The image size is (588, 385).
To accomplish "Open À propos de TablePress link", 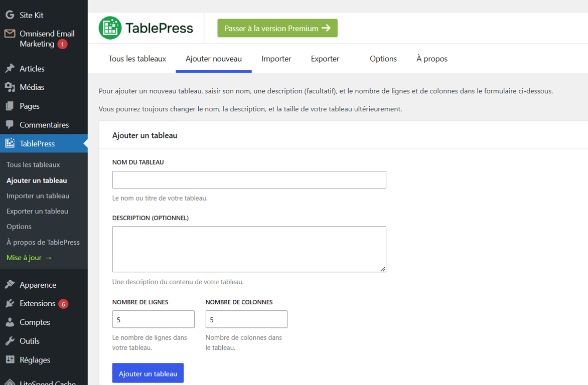I will pos(43,242).
